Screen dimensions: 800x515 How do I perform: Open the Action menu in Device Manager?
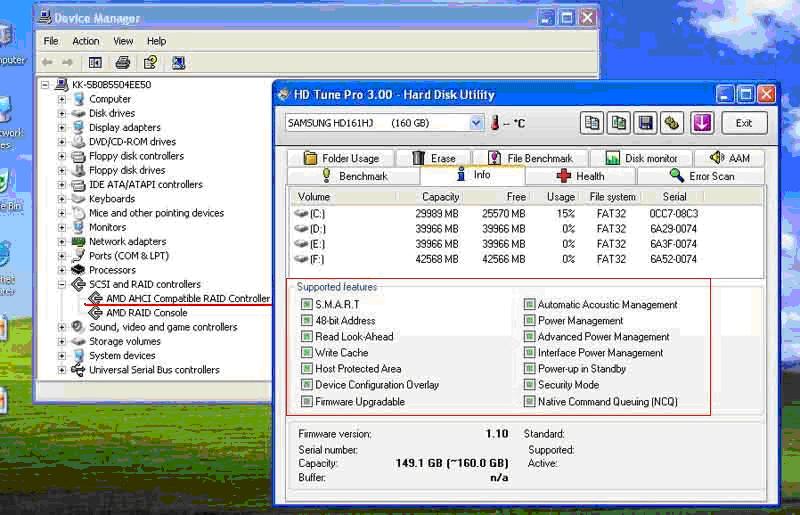pyautogui.click(x=86, y=41)
